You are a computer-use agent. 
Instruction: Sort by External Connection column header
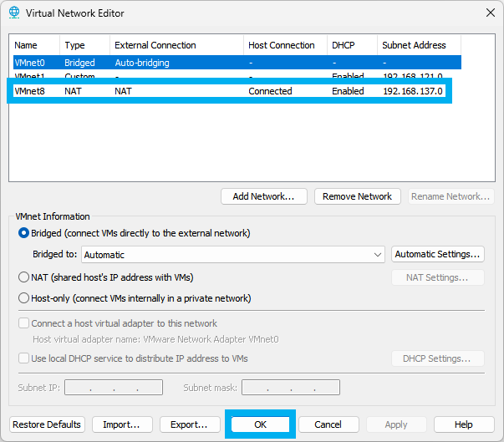pos(177,45)
